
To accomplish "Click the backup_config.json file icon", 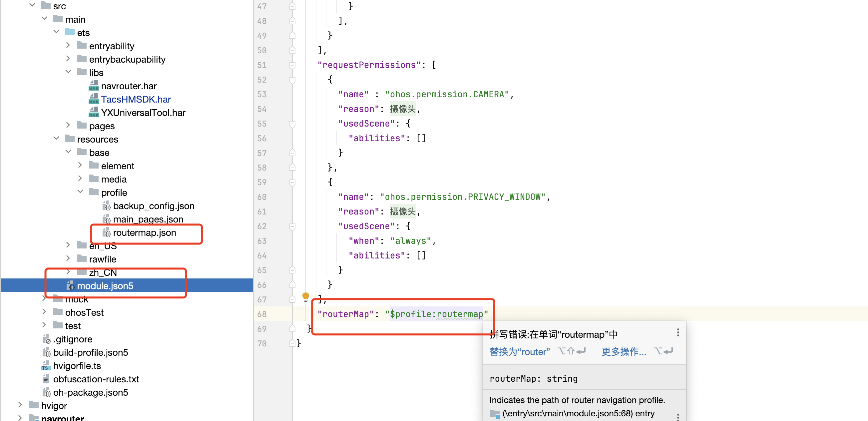I will click(x=107, y=206).
